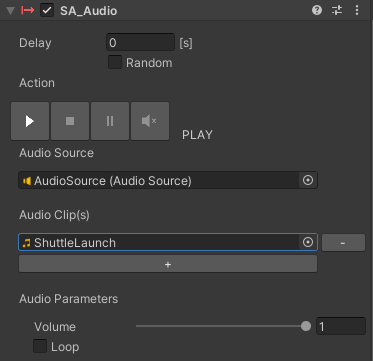Click the PLAY action status label
The width and height of the screenshot is (373, 361).
[x=197, y=135]
